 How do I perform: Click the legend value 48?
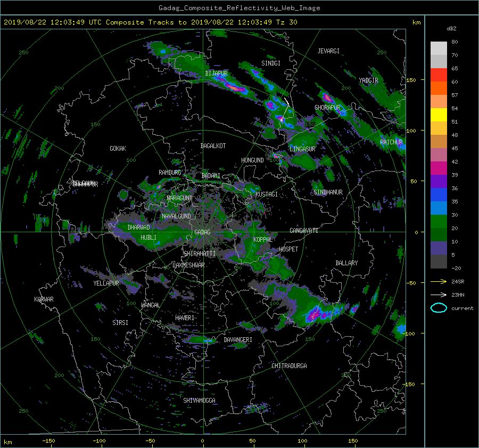[455, 135]
